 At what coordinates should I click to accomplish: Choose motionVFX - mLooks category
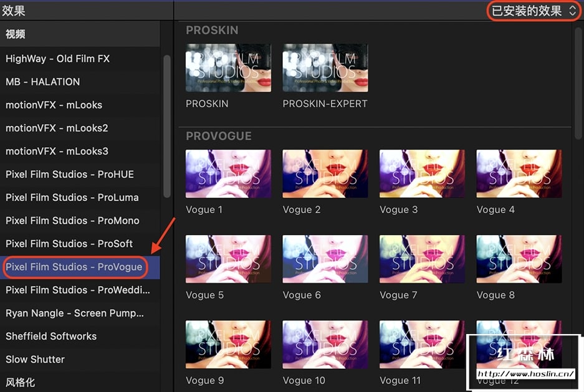click(80, 105)
